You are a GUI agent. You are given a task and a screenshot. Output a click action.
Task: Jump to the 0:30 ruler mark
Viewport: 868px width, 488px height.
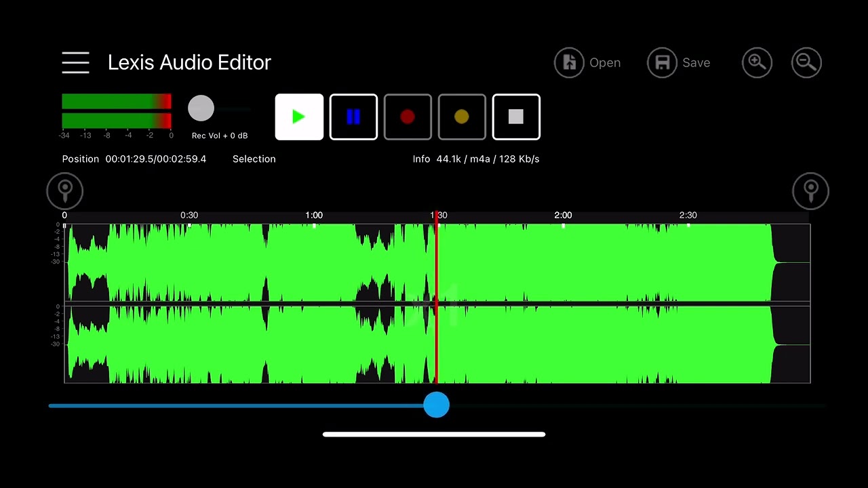tap(189, 215)
